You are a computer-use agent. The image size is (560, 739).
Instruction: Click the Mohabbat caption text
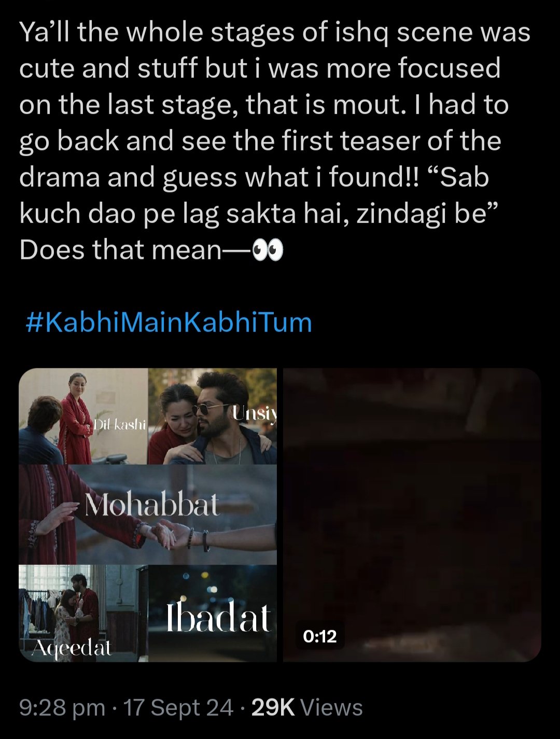tap(152, 505)
